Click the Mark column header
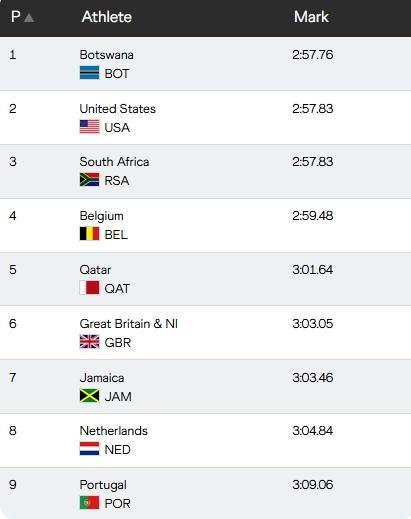Image resolution: width=411 pixels, height=519 pixels. pyautogui.click(x=311, y=17)
